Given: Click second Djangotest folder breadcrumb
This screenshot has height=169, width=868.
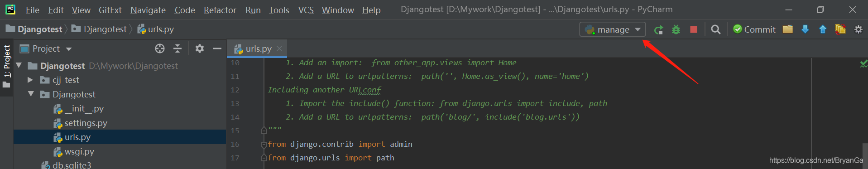Looking at the screenshot, I should 99,29.
